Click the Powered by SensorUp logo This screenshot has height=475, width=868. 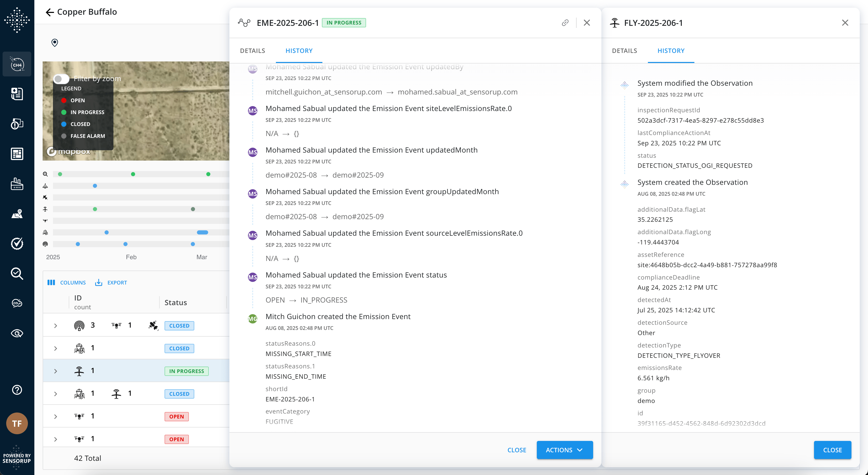[x=17, y=458]
